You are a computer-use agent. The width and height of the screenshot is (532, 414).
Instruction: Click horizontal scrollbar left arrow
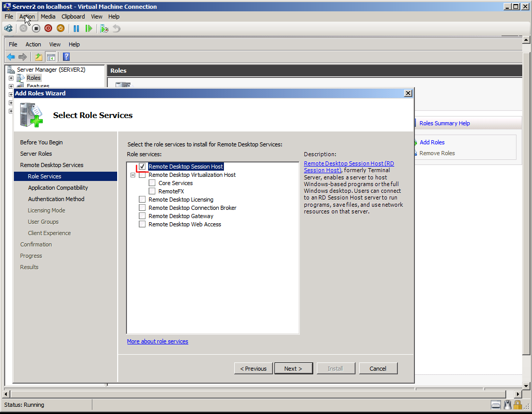pyautogui.click(x=6, y=394)
